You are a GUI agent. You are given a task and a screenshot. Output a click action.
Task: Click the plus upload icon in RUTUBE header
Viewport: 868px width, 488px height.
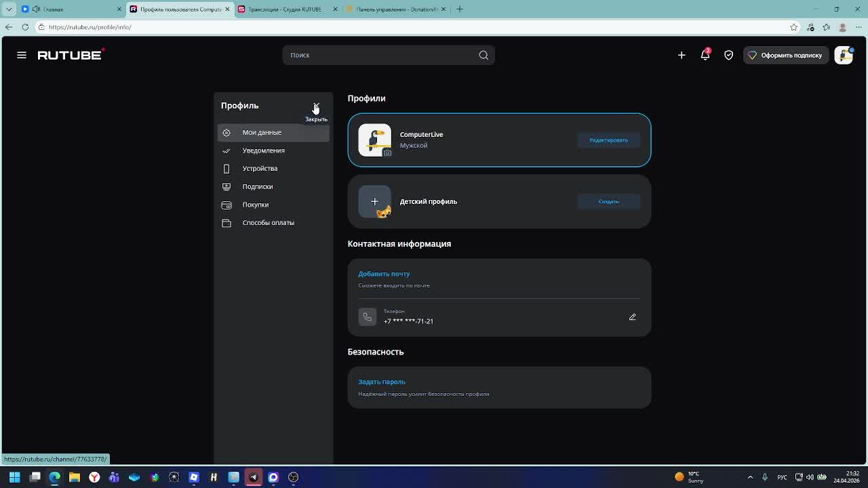tap(682, 55)
